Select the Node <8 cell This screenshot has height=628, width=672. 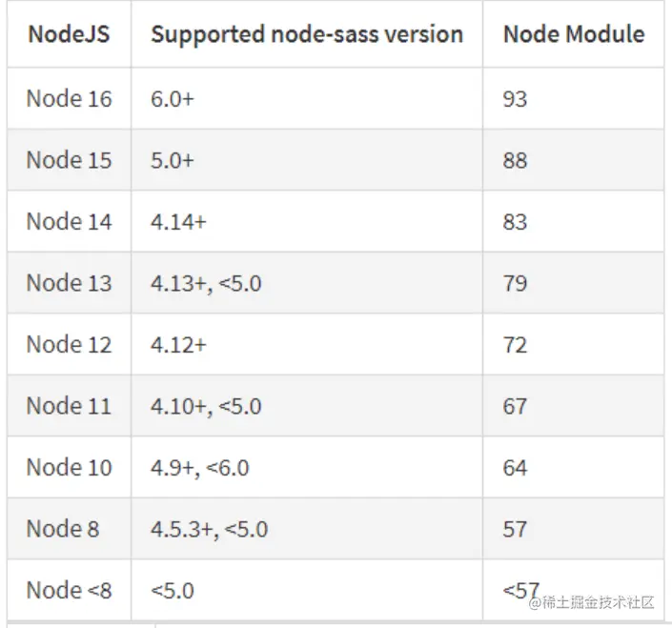(x=69, y=591)
